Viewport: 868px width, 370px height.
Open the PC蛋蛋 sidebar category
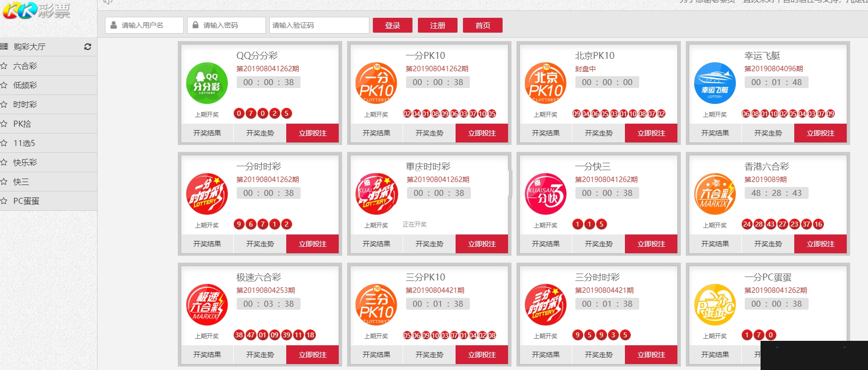(26, 201)
